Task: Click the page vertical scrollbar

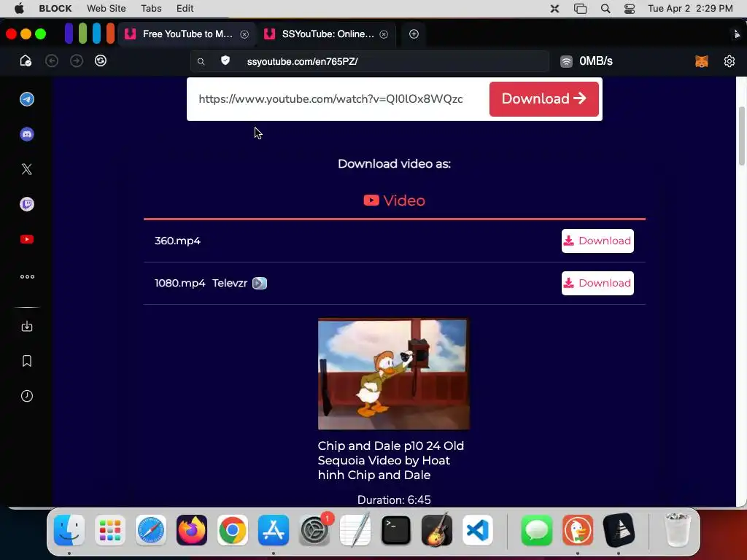Action: (x=741, y=136)
